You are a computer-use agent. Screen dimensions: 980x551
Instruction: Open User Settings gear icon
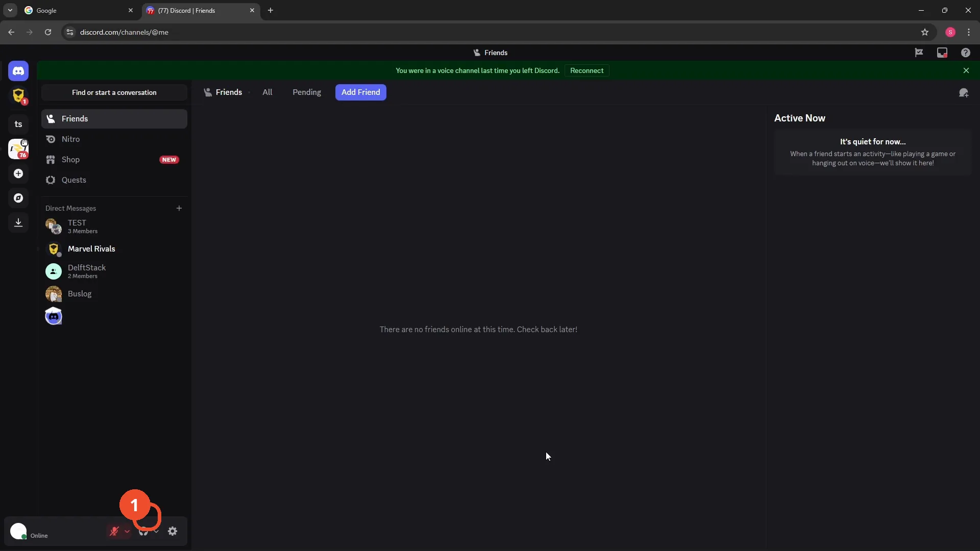173,531
